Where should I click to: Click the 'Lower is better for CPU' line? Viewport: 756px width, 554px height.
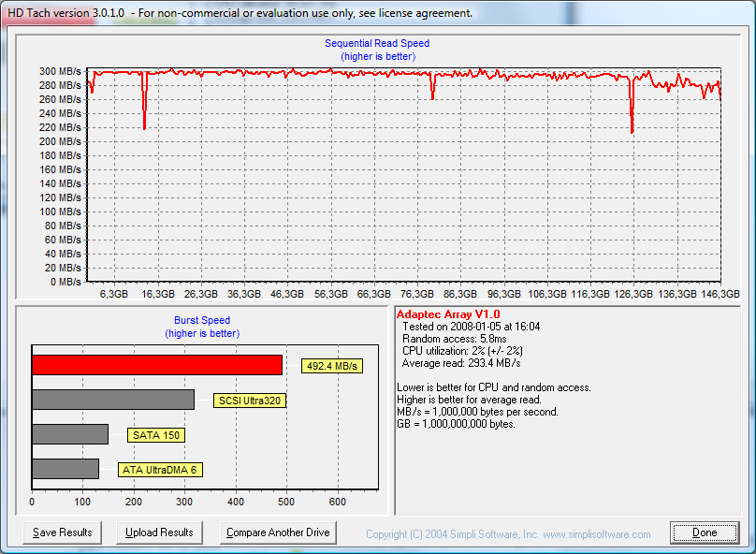tap(494, 387)
